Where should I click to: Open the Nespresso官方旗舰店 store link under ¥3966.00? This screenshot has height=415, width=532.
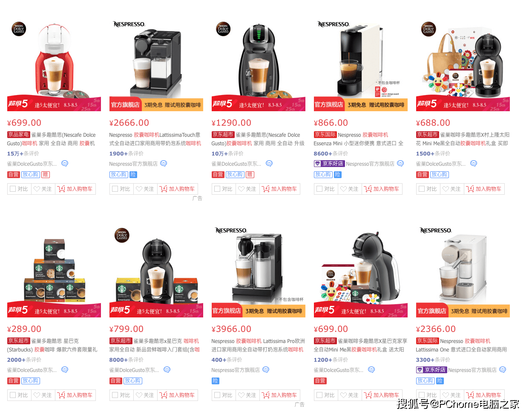pos(236,370)
